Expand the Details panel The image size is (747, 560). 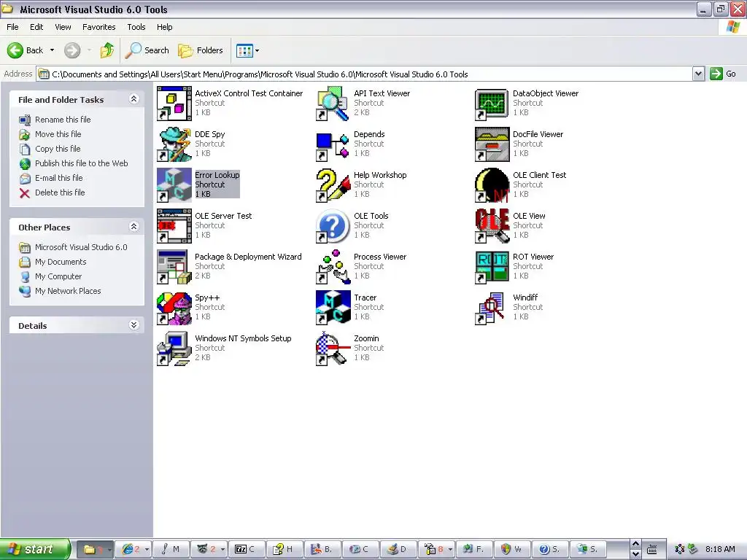134,325
